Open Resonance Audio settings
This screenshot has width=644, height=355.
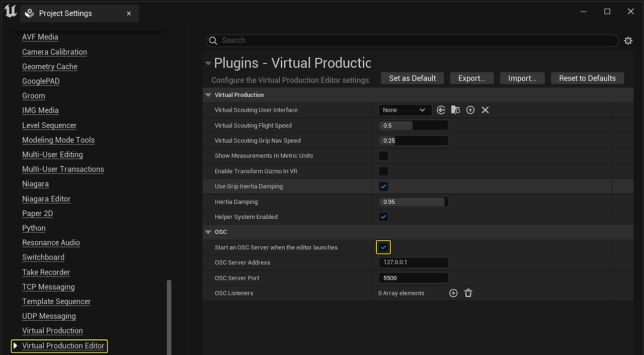(x=51, y=242)
